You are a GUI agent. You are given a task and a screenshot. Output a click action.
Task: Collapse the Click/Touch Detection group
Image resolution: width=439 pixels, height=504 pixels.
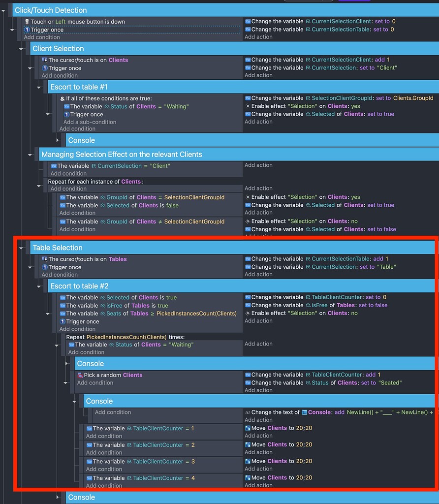[4, 10]
